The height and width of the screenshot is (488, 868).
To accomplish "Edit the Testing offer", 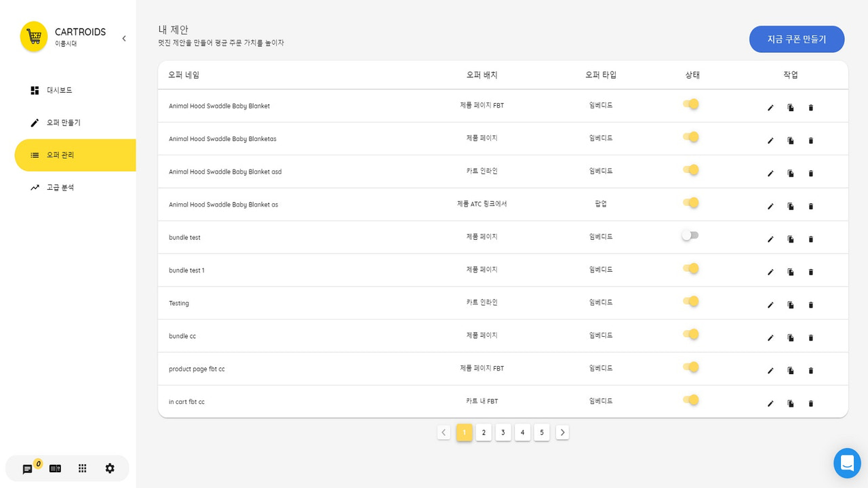I will coord(770,305).
